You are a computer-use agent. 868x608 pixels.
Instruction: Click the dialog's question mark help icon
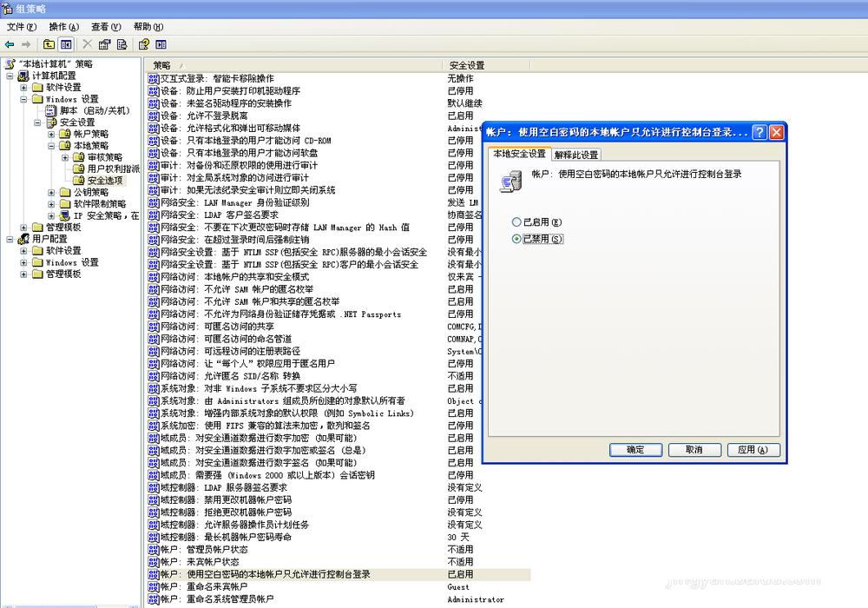(x=759, y=132)
